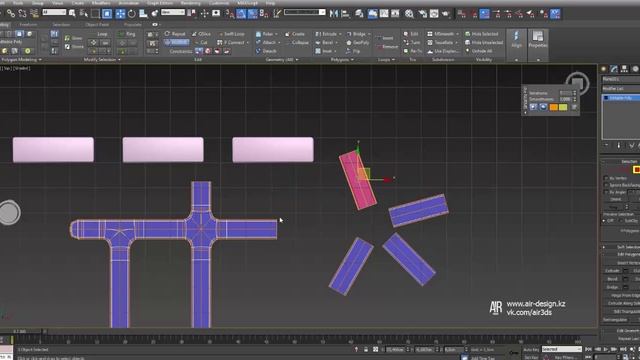Click the Use Pivot Point Center icon
Viewport: 640px width, 360px height.
(x=191, y=13)
